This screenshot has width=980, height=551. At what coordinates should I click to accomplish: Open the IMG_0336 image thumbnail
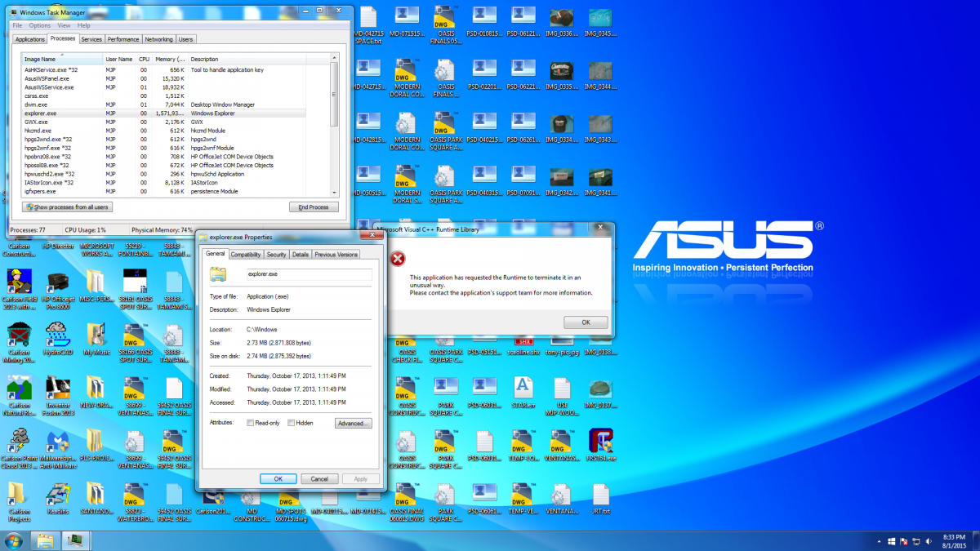coord(562,23)
